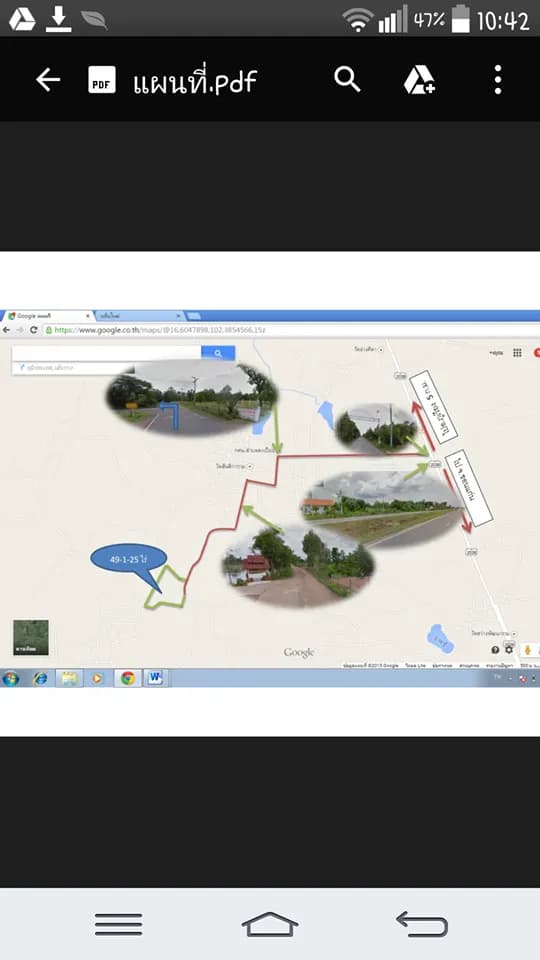
Task: Open search with the magnifier icon
Action: click(347, 80)
